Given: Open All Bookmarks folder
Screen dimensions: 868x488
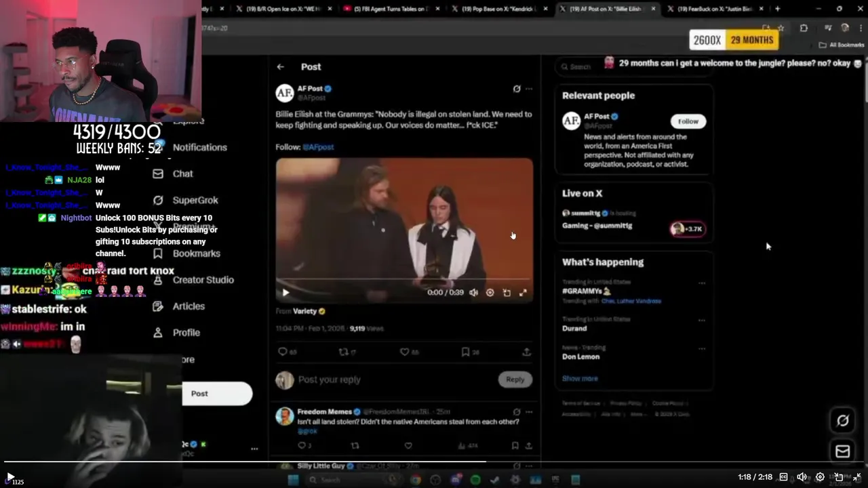Looking at the screenshot, I should [842, 45].
